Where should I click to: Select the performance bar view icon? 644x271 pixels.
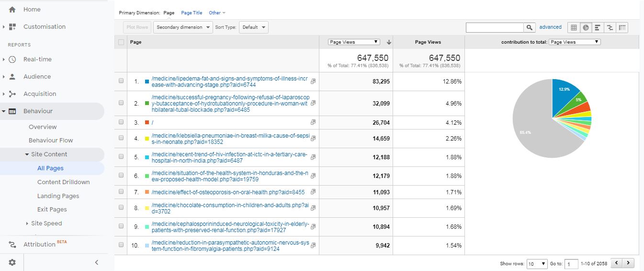click(x=598, y=27)
